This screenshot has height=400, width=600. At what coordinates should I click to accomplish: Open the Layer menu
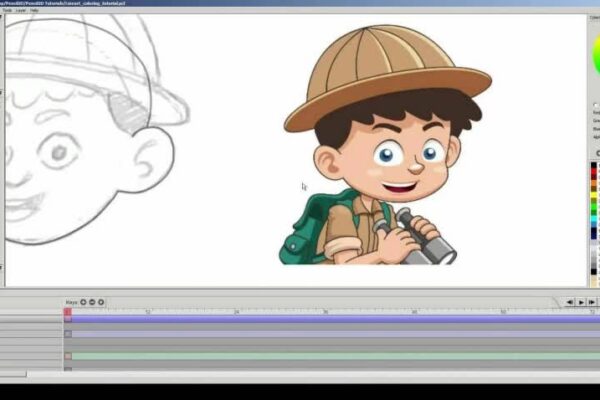20,10
